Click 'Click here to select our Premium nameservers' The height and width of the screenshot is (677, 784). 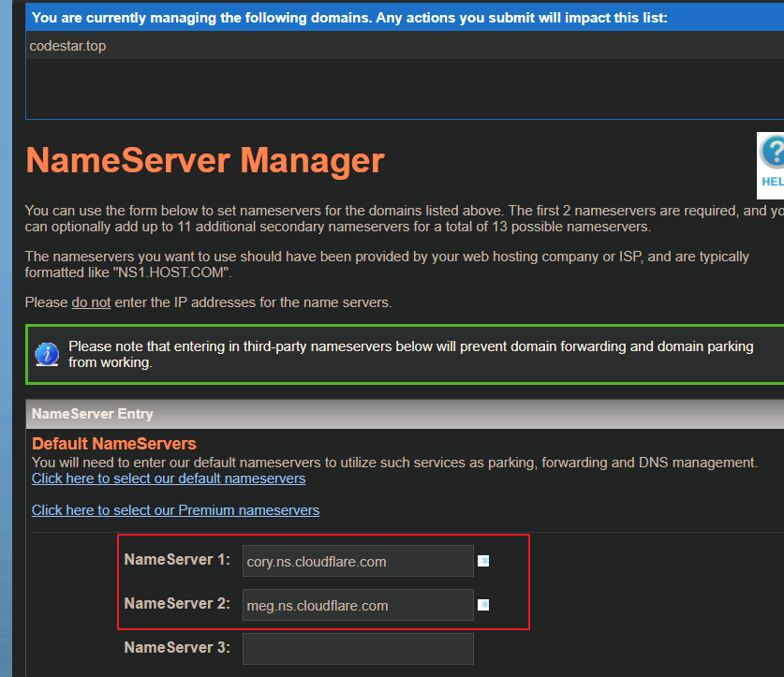click(x=175, y=510)
